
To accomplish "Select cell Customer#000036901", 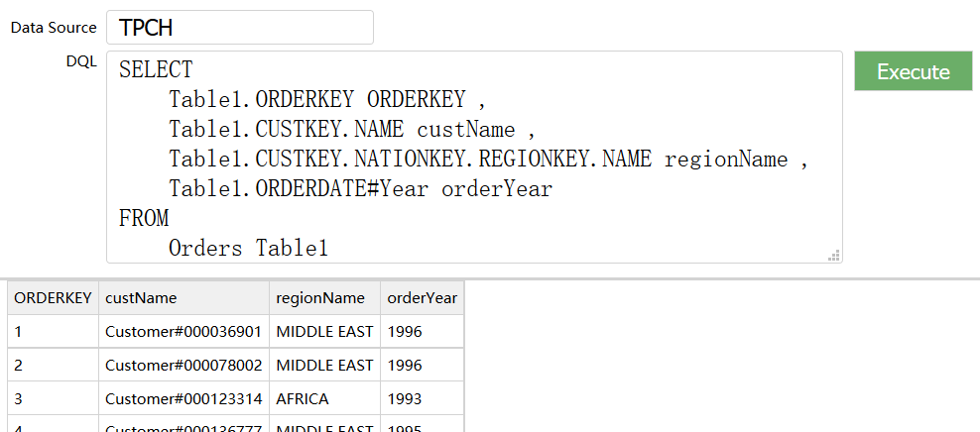I will (184, 331).
